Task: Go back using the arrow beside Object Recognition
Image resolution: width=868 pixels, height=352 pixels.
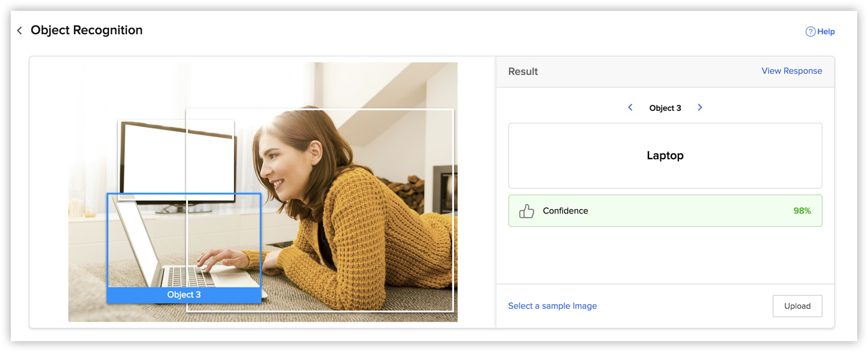Action: (19, 31)
